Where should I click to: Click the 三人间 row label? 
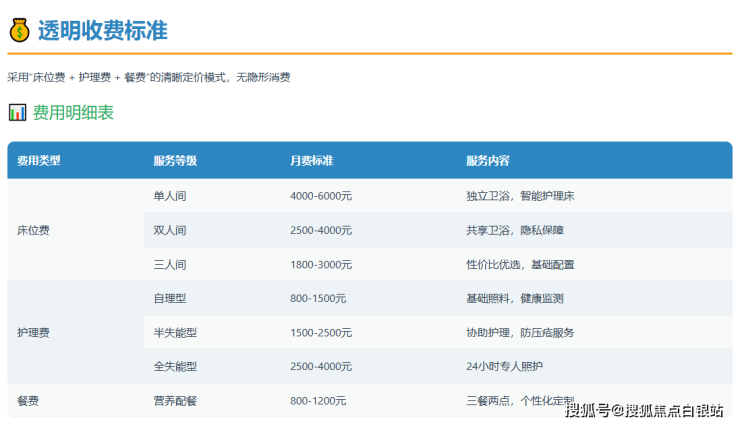tap(170, 265)
